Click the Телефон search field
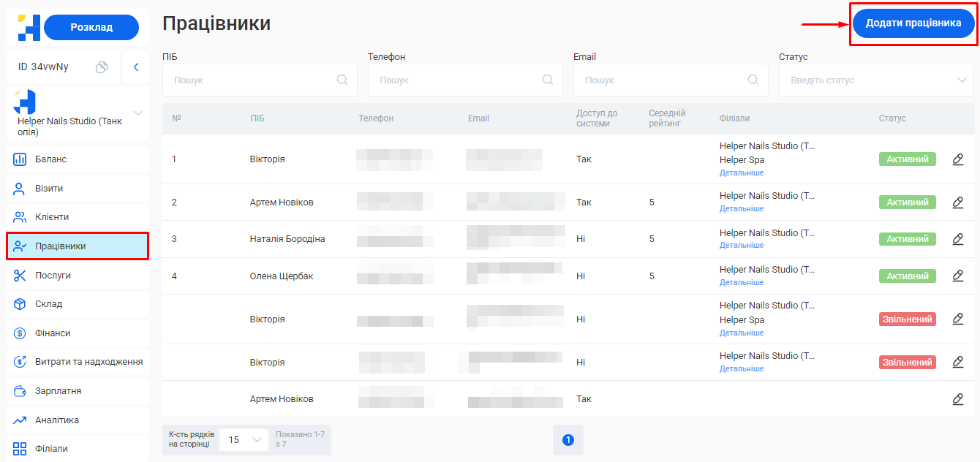 pyautogui.click(x=457, y=80)
